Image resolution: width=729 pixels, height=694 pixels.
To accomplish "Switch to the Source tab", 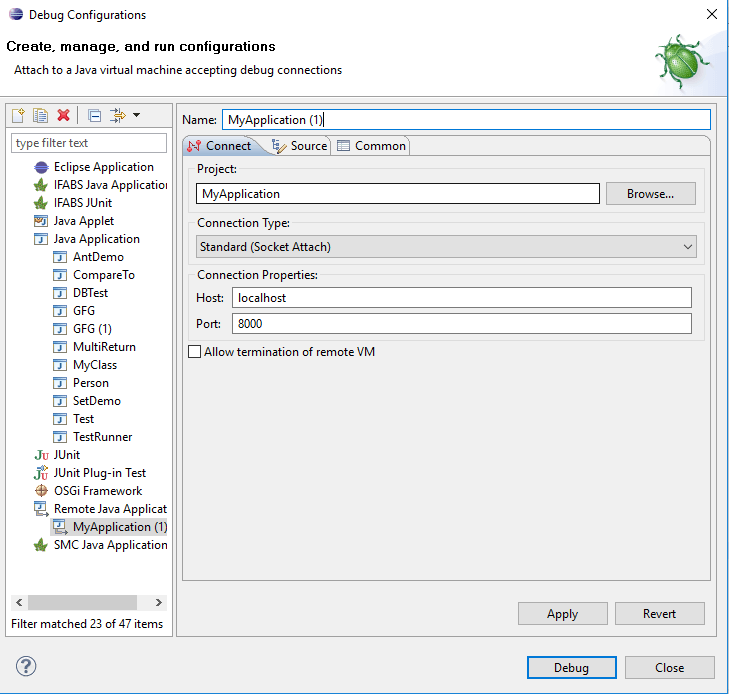I will pos(300,146).
